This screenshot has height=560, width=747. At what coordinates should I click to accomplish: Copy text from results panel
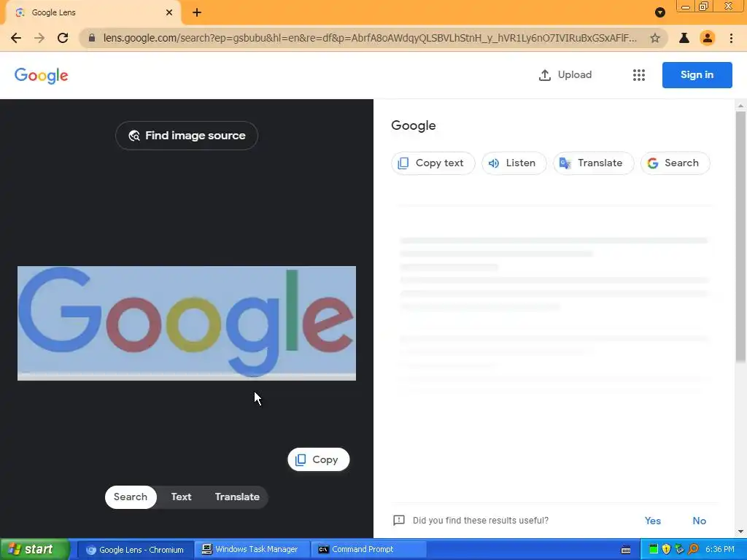[x=433, y=163]
